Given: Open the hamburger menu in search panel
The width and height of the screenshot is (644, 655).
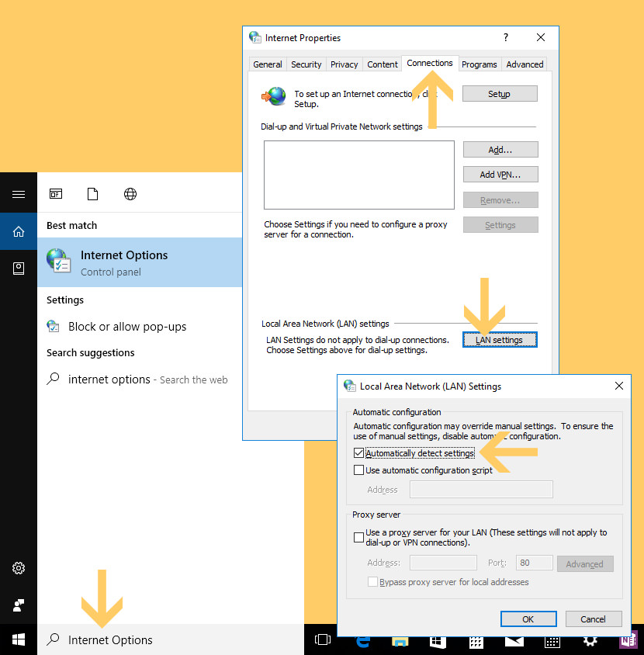Looking at the screenshot, I should pyautogui.click(x=19, y=194).
